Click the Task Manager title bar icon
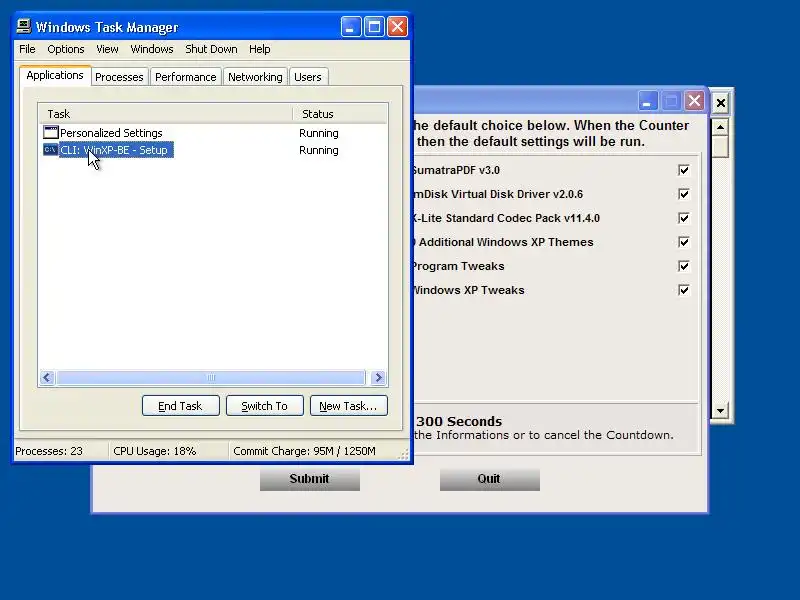 [23, 26]
